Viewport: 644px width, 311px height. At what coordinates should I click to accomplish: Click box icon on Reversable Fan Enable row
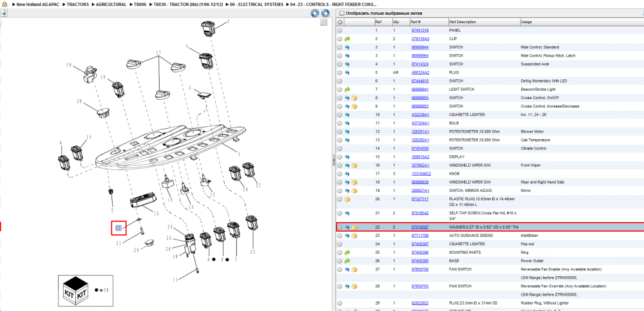(x=355, y=270)
